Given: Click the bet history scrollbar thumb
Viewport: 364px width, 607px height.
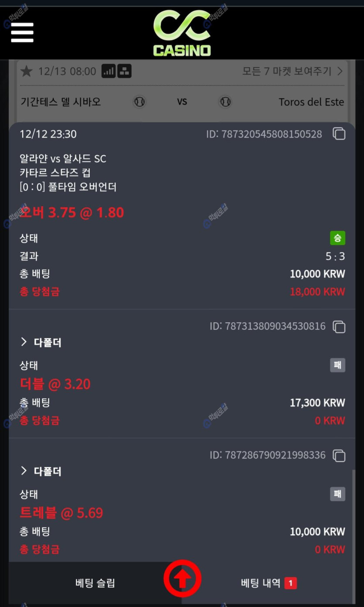Looking at the screenshot, I should [354, 515].
